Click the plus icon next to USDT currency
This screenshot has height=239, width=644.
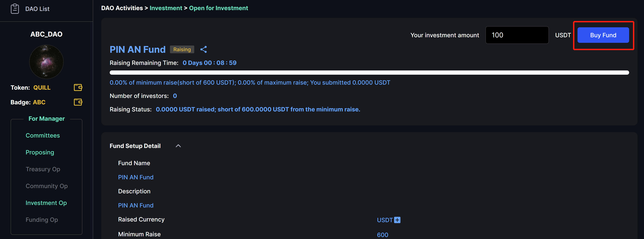[397, 220]
